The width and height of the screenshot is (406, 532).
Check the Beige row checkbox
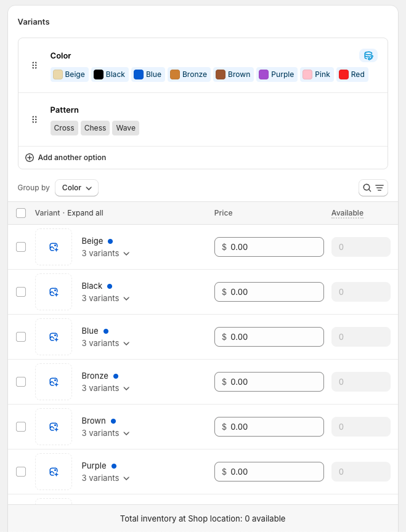pyautogui.click(x=20, y=247)
